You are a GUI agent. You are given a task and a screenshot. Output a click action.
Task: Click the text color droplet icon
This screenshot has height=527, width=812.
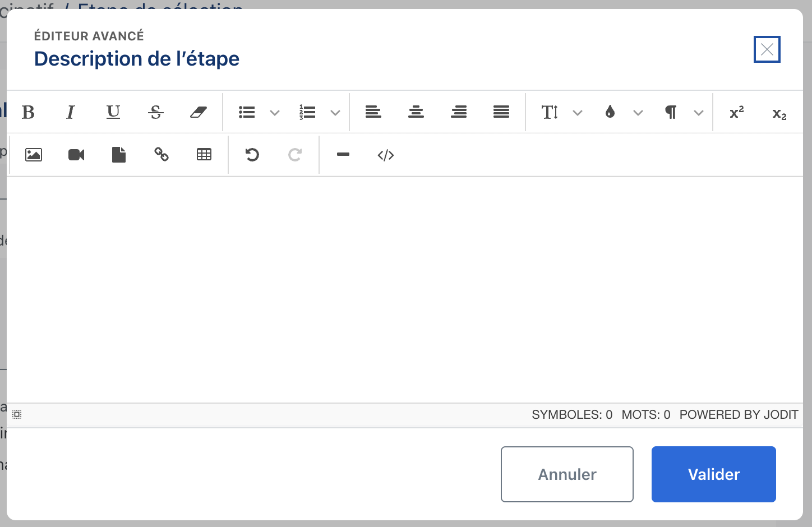[610, 112]
